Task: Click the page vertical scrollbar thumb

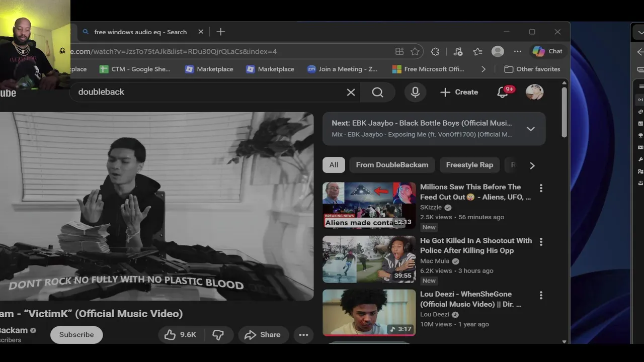Action: click(564, 112)
